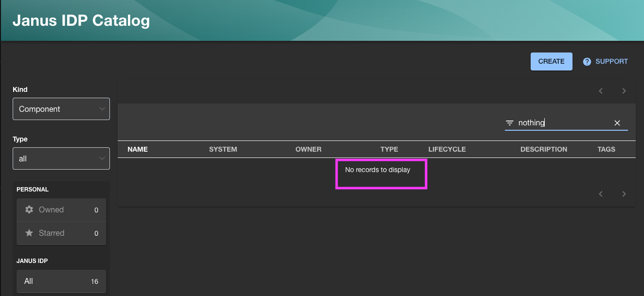Click the gear icon next to Owned
644x296 pixels.
point(29,209)
